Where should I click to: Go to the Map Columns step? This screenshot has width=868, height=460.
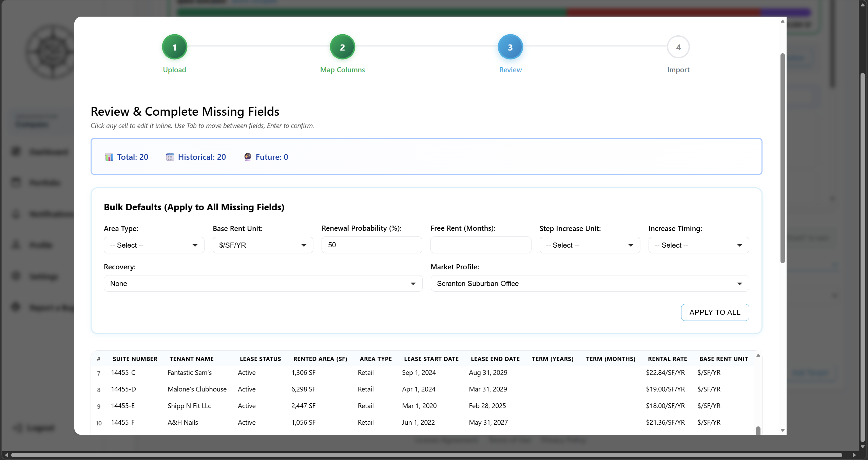coord(342,46)
